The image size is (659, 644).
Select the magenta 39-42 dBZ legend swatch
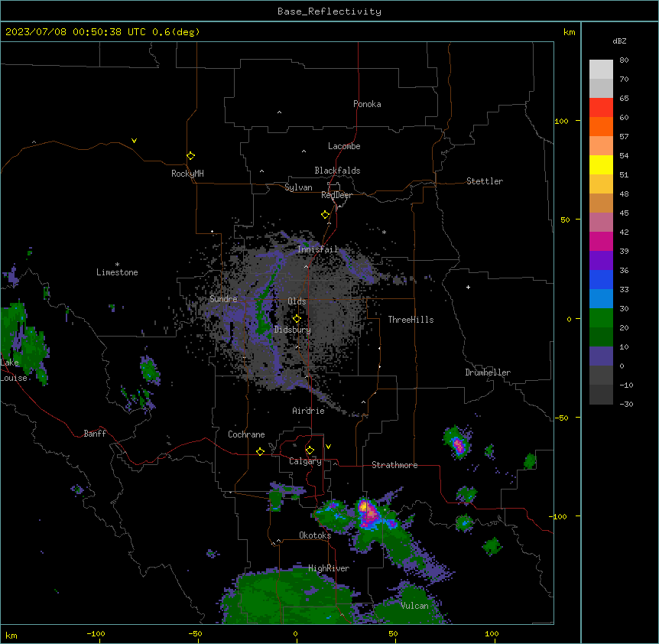[x=601, y=241]
